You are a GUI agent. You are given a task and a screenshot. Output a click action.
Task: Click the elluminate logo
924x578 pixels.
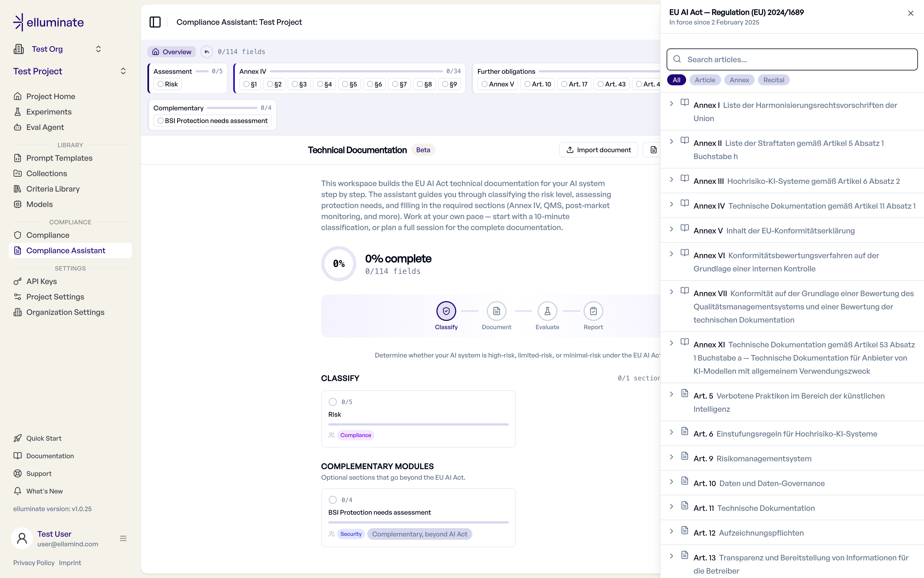(48, 22)
